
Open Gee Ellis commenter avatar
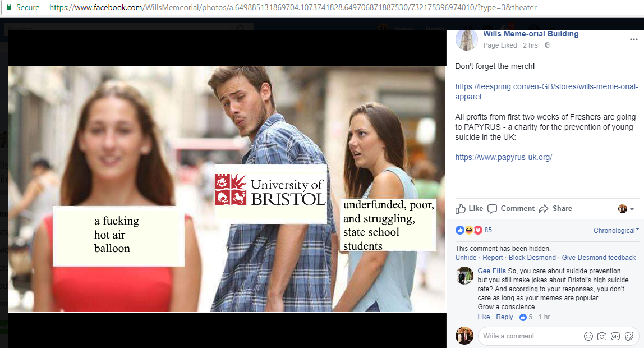(x=465, y=276)
